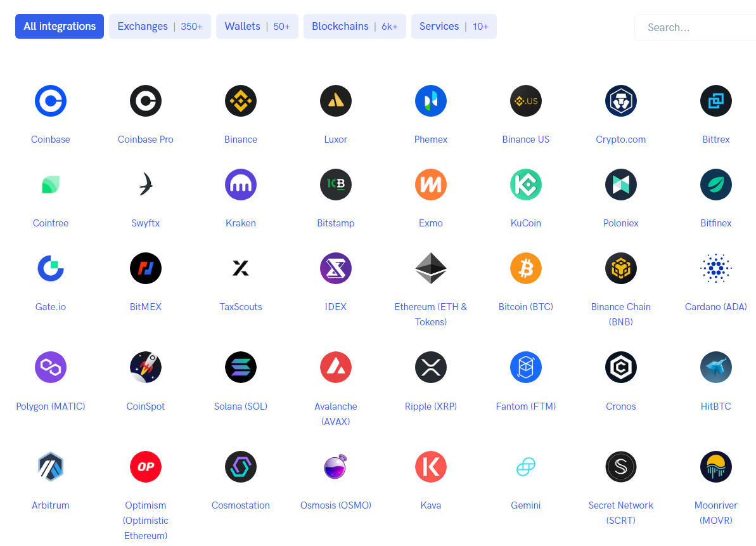Open the CoinSpot rocket icon
This screenshot has width=756, height=546.
tap(146, 367)
